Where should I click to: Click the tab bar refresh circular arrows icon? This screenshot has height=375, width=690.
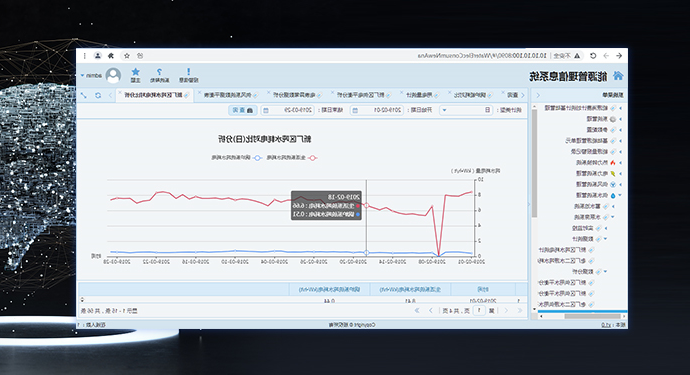pyautogui.click(x=98, y=95)
